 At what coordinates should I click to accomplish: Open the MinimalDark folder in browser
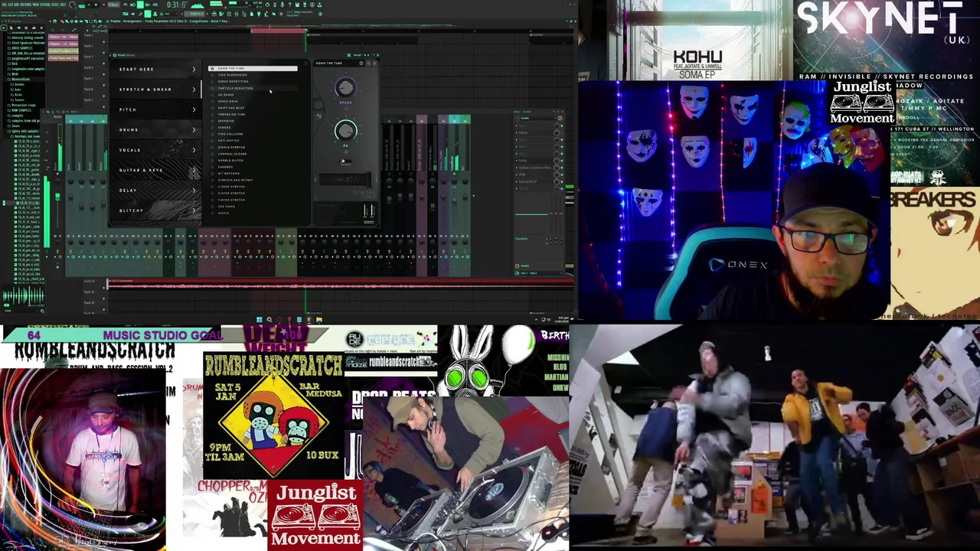pyautogui.click(x=19, y=80)
